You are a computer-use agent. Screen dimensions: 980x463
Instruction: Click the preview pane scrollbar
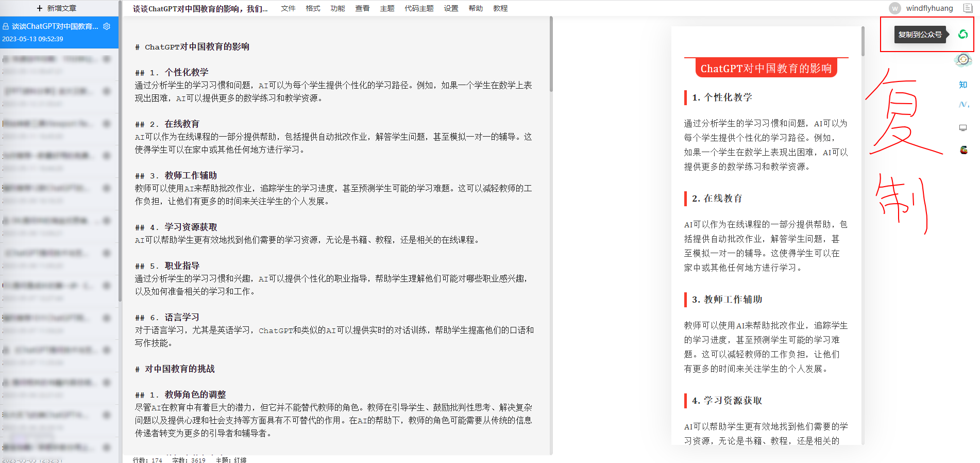click(863, 41)
